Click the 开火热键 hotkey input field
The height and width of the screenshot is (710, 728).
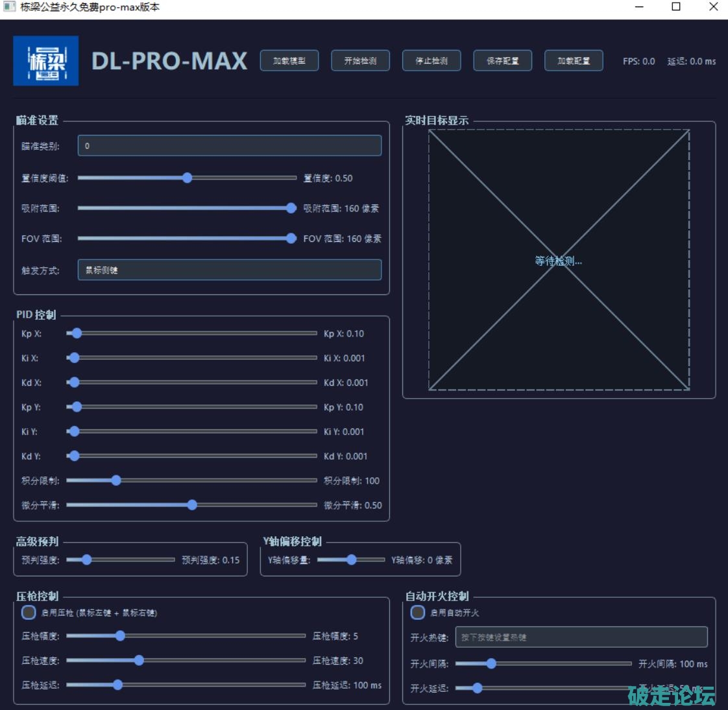[581, 637]
